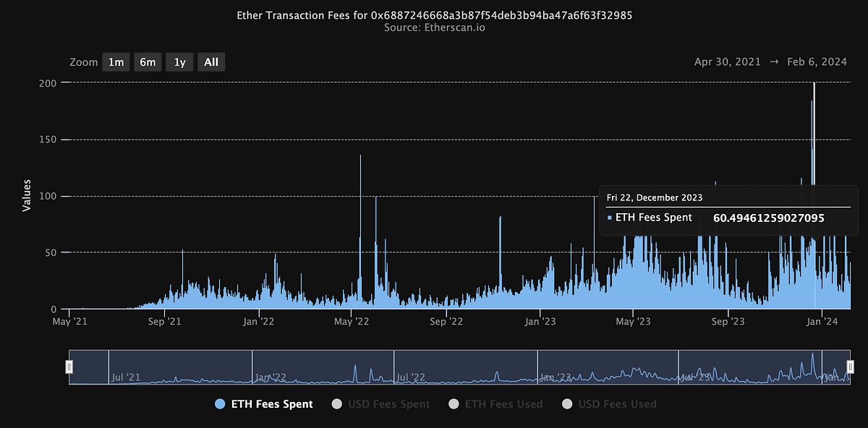Click the Source: Etherscan.io text
The width and height of the screenshot is (868, 428).
click(434, 28)
